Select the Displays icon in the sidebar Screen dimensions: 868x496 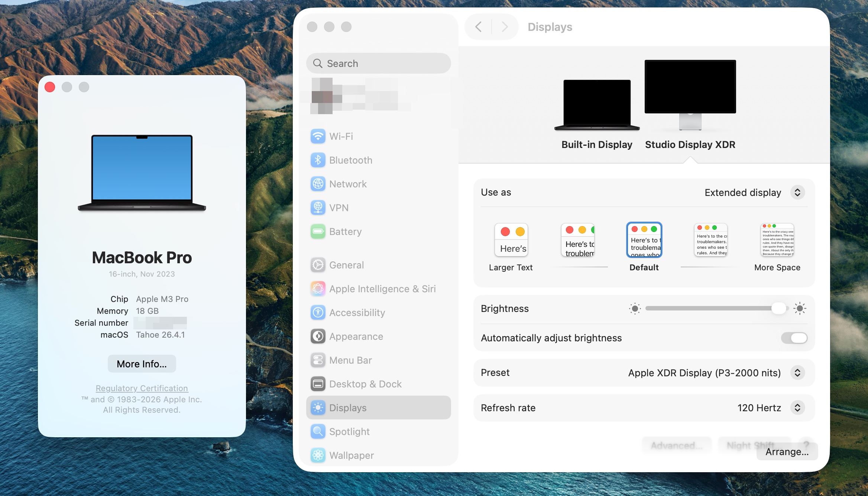pyautogui.click(x=318, y=408)
